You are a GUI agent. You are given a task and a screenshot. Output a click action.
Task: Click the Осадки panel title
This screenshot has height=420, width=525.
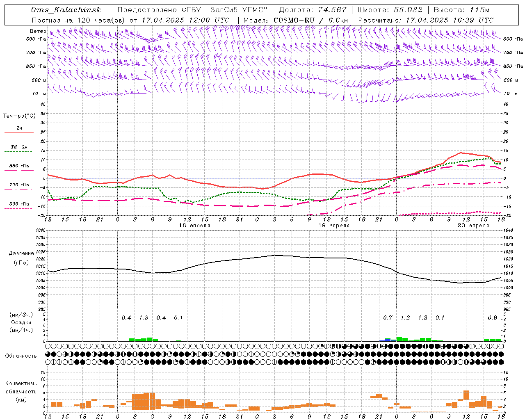coord(21,322)
